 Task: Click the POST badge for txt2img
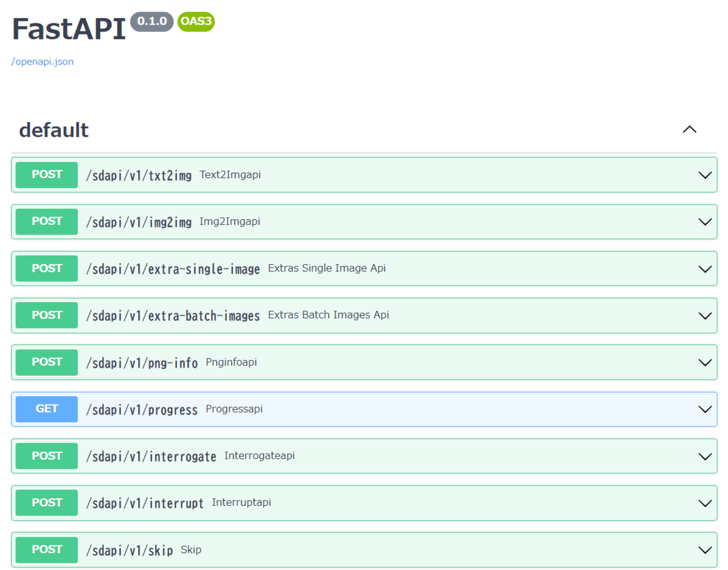[47, 175]
